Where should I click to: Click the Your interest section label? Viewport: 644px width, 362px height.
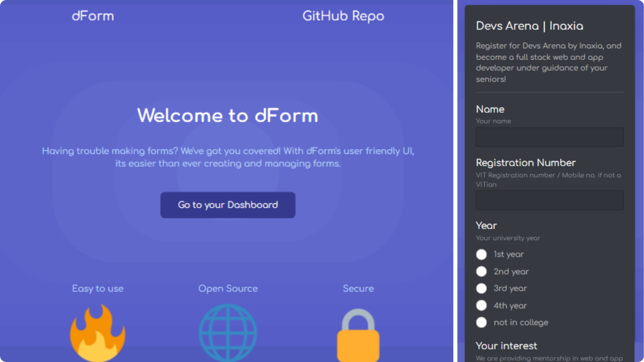pos(506,346)
